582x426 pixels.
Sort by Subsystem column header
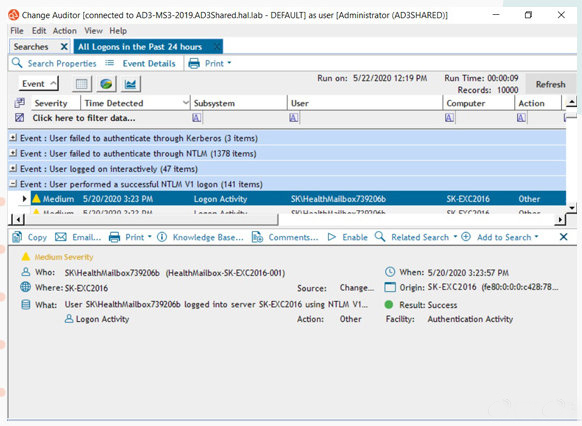pyautogui.click(x=214, y=103)
